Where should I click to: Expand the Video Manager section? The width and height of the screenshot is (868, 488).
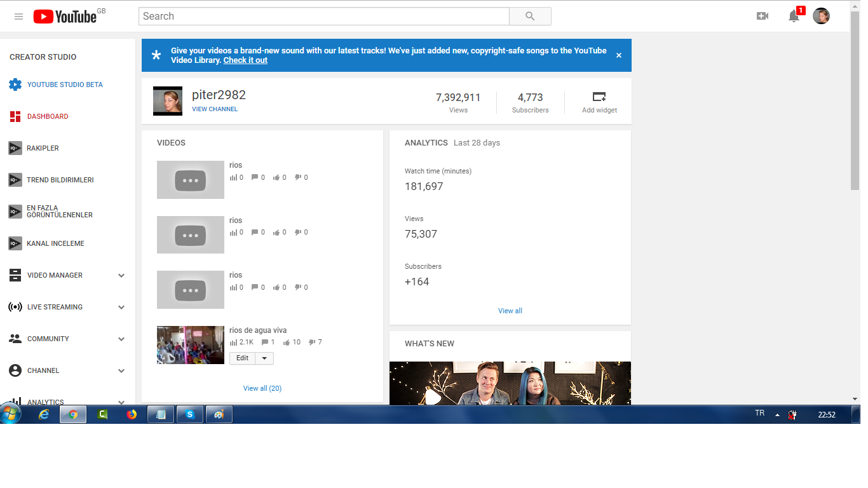click(x=121, y=275)
